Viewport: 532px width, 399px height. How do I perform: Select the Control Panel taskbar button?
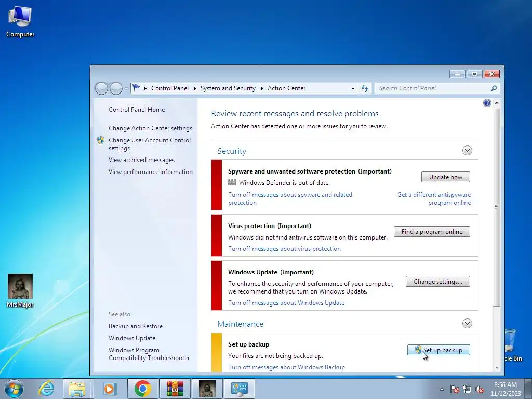[239, 389]
